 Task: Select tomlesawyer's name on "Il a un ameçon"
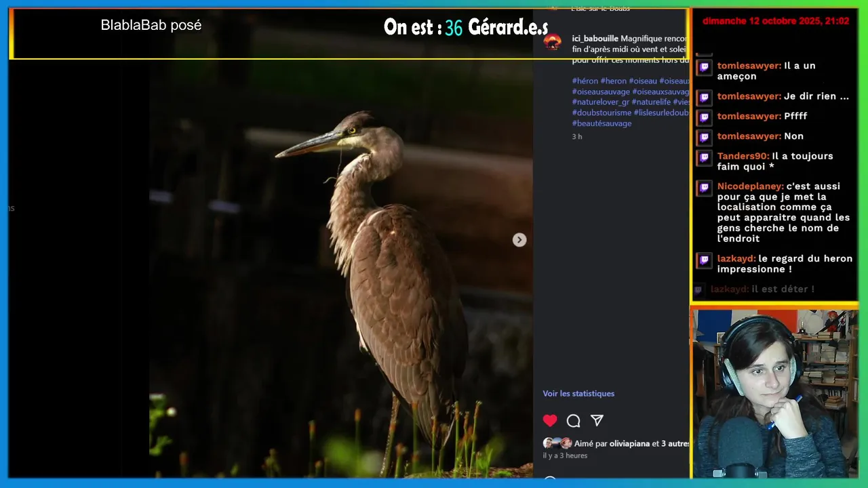pos(749,66)
